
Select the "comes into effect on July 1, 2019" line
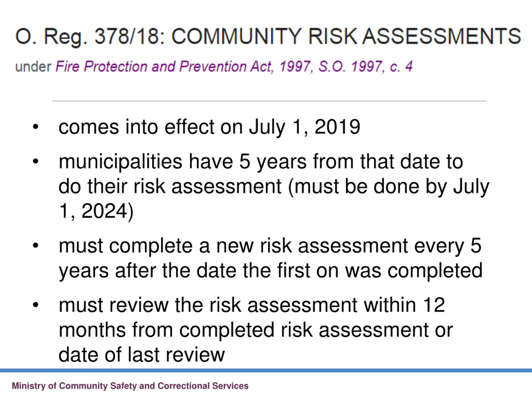(x=209, y=127)
